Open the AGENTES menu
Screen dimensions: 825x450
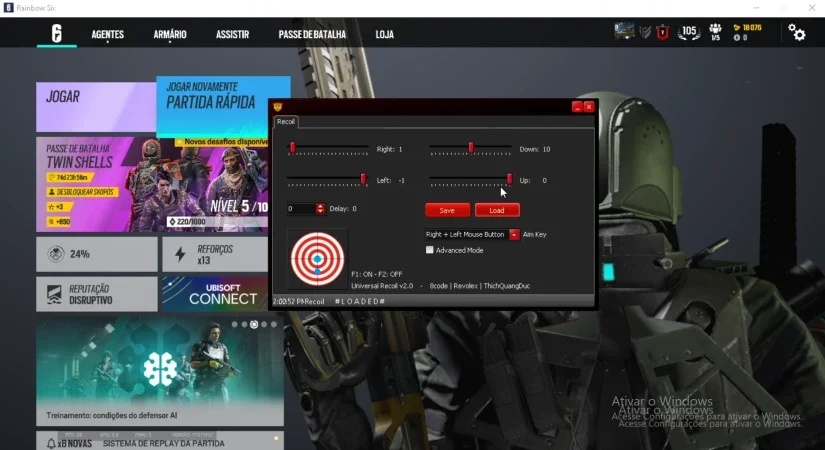pos(107,34)
